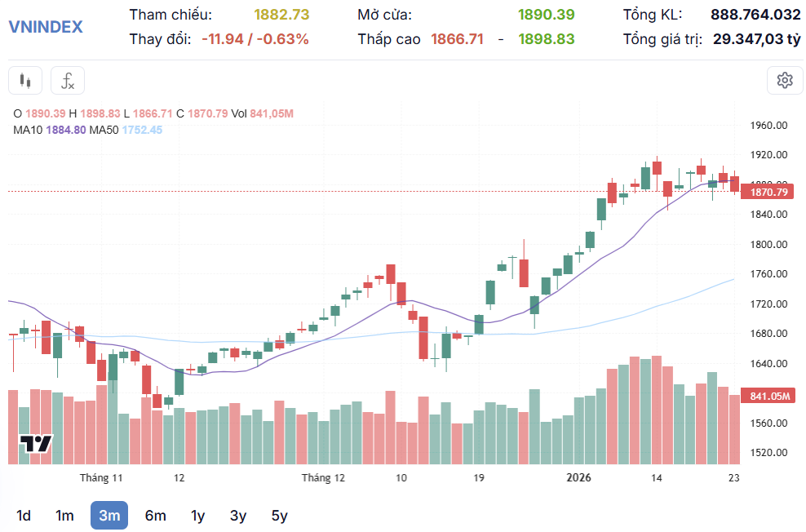Click the Tháng 12 date axis label
This screenshot has height=532, width=806.
click(x=323, y=477)
